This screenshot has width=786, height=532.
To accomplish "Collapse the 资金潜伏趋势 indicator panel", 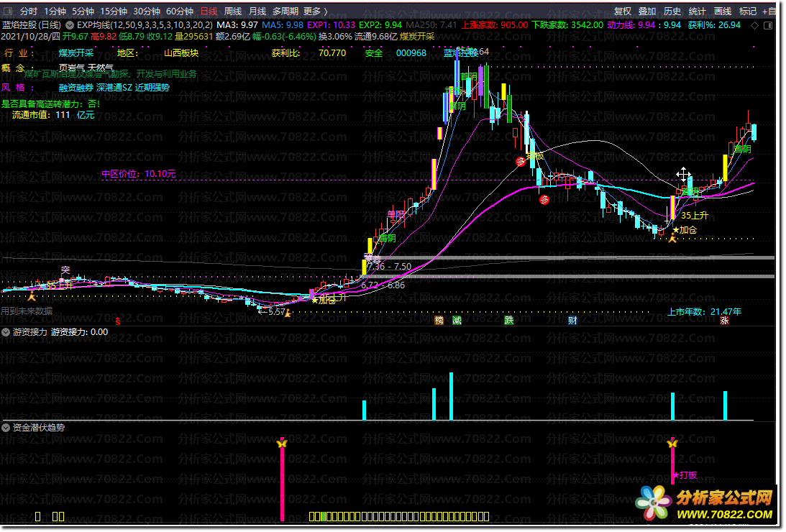I will (x=6, y=428).
